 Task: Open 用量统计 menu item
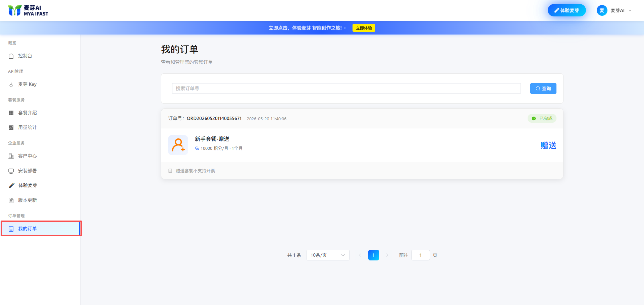click(x=40, y=128)
